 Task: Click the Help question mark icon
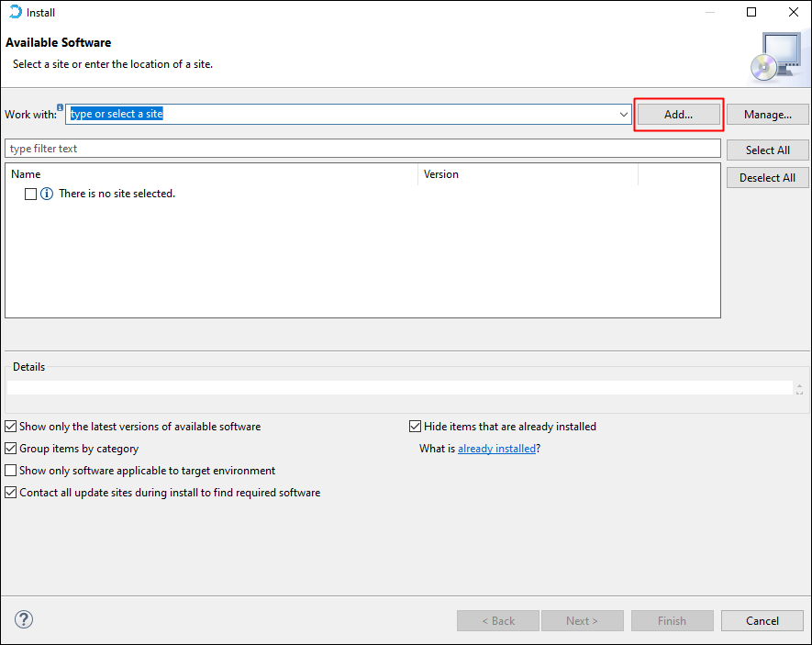click(x=24, y=620)
